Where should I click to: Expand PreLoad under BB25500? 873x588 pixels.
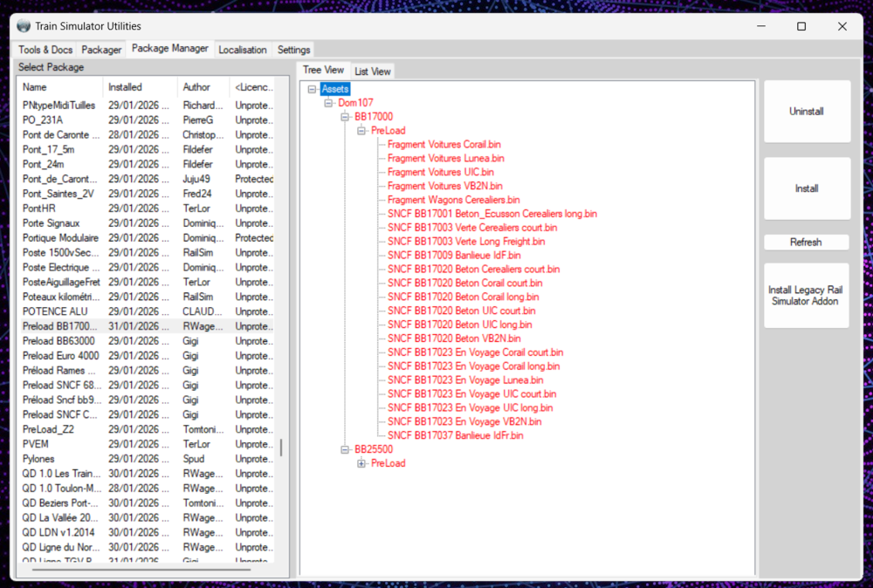click(361, 463)
